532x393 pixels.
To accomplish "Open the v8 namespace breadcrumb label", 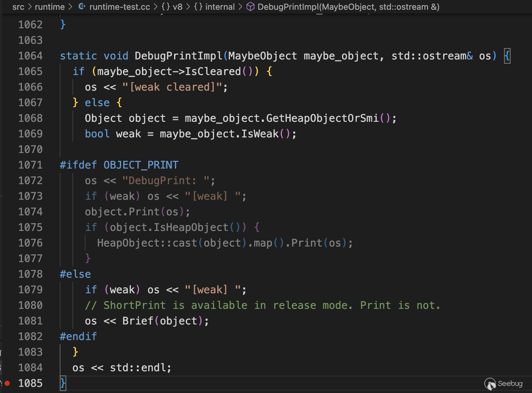I will point(178,7).
